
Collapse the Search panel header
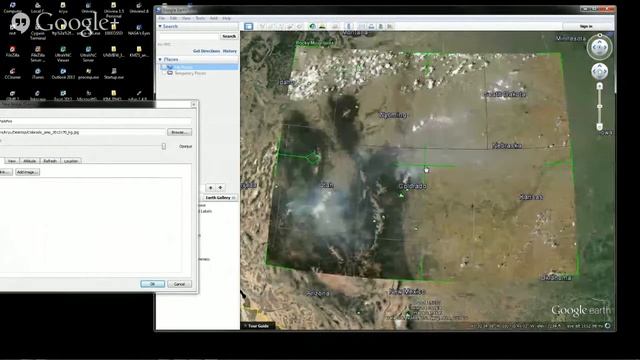[198, 26]
